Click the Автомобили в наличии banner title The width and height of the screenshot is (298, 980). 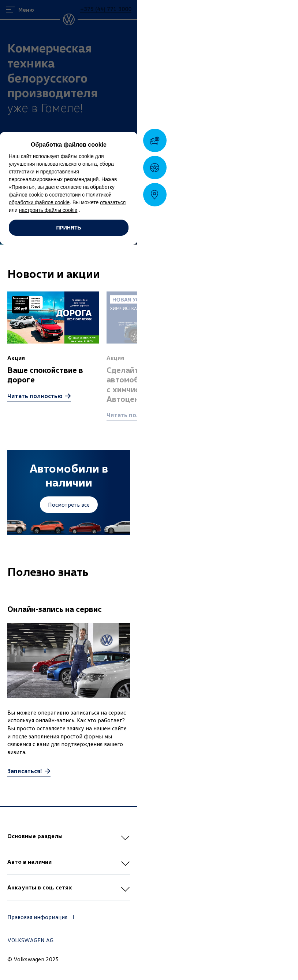[69, 476]
